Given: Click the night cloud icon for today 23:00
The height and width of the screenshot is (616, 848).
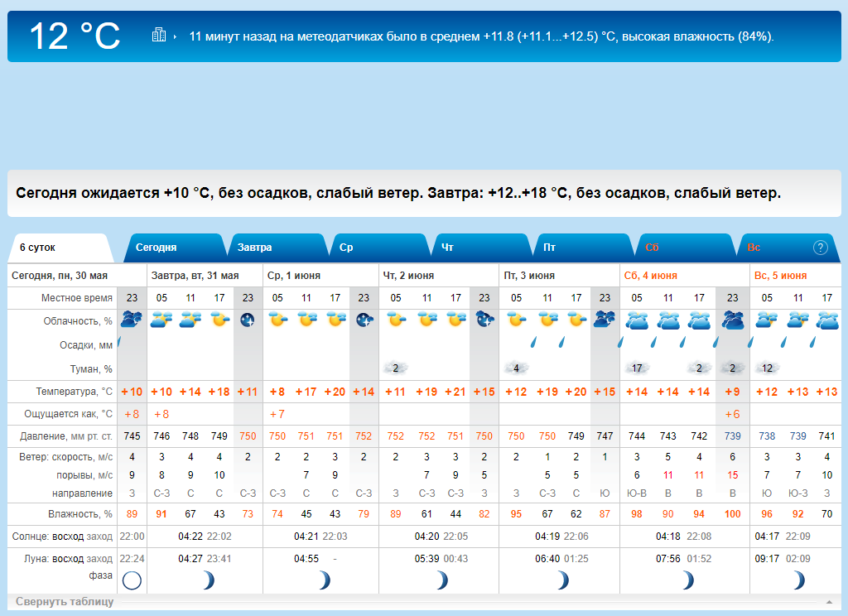Looking at the screenshot, I should coord(132,319).
